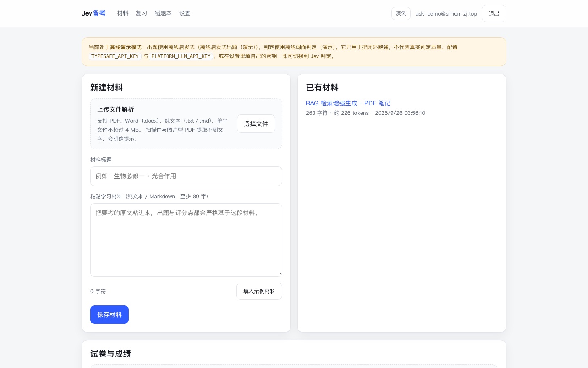
Task: Click the 上传文件解析 heading
Action: pyautogui.click(x=116, y=110)
